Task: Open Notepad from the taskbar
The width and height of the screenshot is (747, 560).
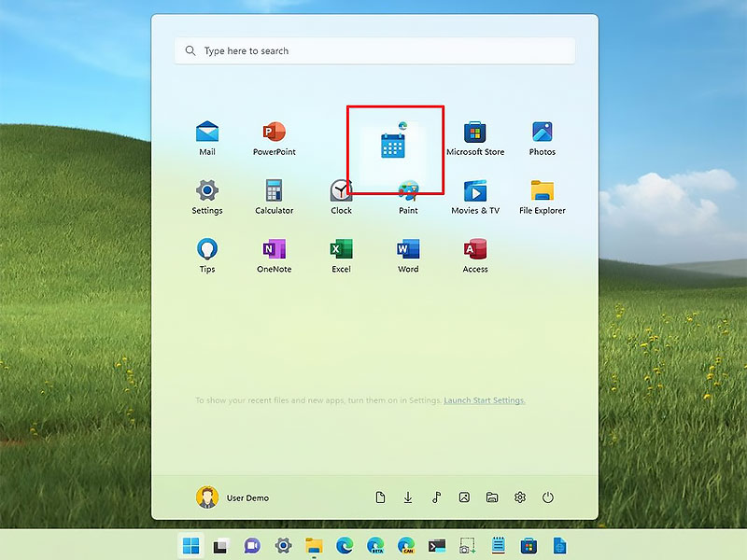Action: pos(499,546)
